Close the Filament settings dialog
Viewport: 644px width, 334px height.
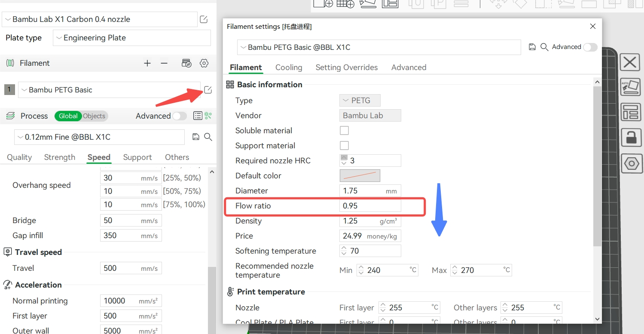tap(593, 26)
